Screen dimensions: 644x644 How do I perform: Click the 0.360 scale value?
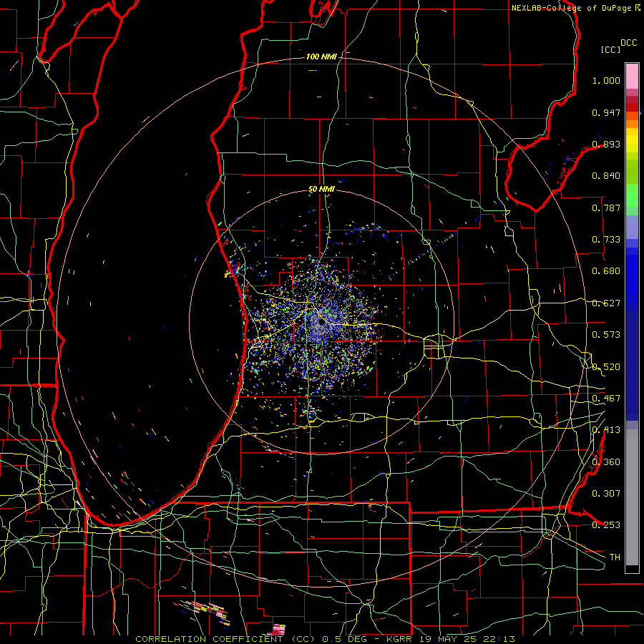coord(606,462)
